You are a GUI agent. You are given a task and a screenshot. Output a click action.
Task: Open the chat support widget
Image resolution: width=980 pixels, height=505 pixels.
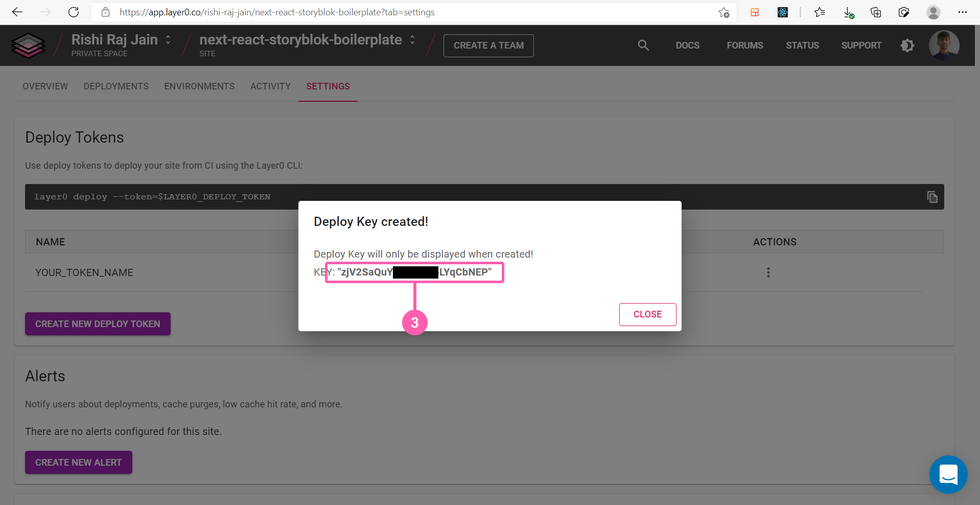[x=948, y=474]
